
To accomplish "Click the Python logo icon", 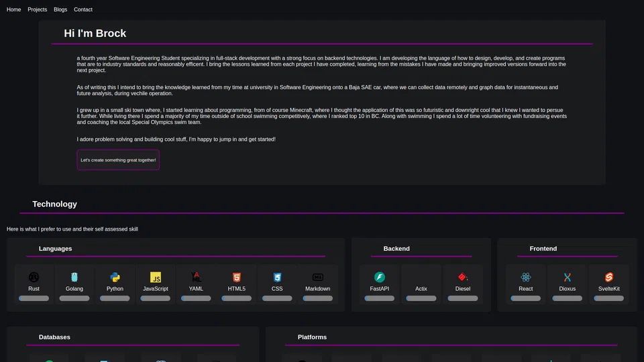I will coord(115,278).
